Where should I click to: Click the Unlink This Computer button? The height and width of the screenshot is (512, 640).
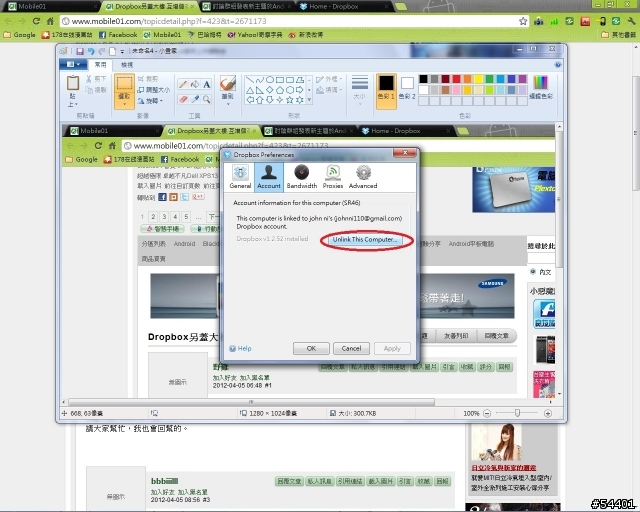tap(364, 239)
